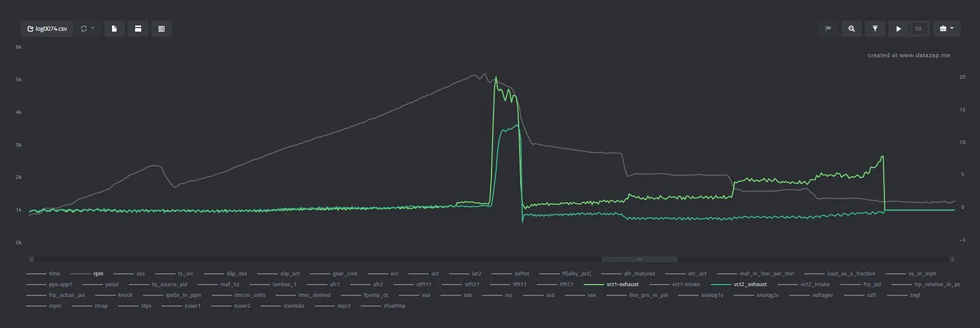This screenshot has width=980, height=328.
Task: Select the afr2 legend entry
Action: point(367,285)
